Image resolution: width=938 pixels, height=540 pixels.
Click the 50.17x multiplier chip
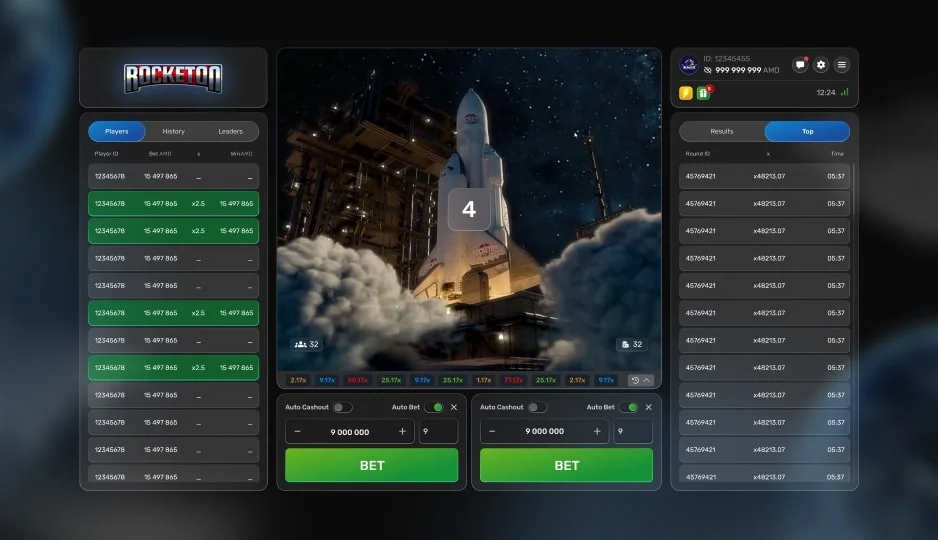[358, 380]
